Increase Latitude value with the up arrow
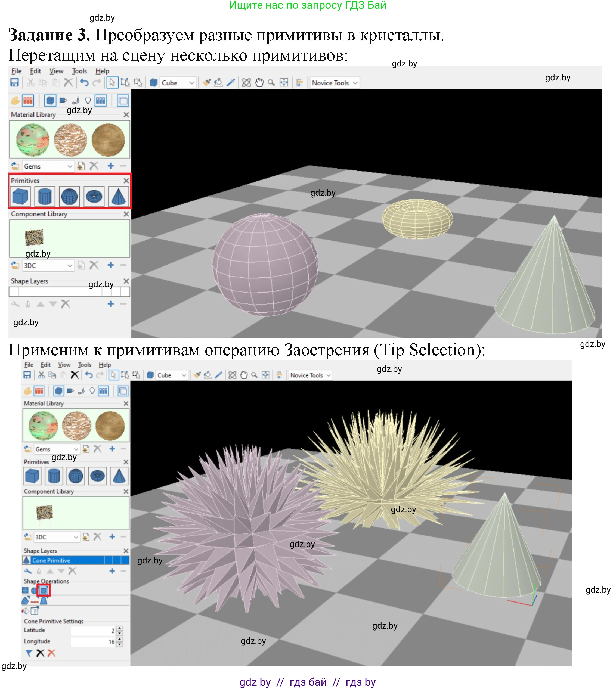This screenshot has width=616, height=689. coord(119,628)
